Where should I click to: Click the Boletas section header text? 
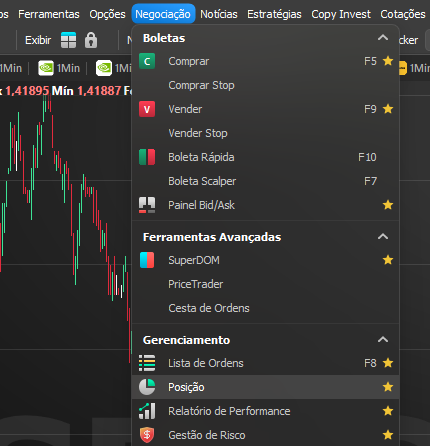click(x=164, y=38)
